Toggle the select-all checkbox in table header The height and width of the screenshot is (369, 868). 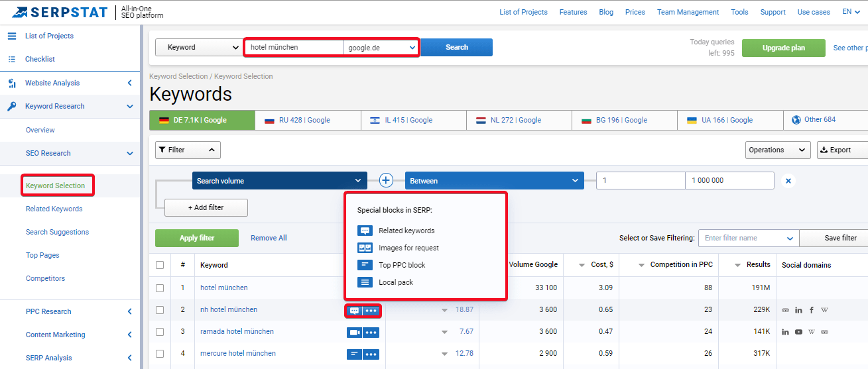pos(160,265)
